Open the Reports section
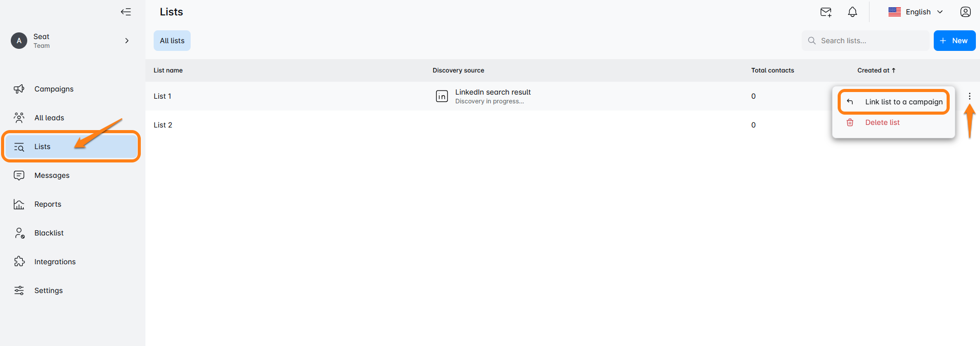This screenshot has height=346, width=980. point(47,204)
